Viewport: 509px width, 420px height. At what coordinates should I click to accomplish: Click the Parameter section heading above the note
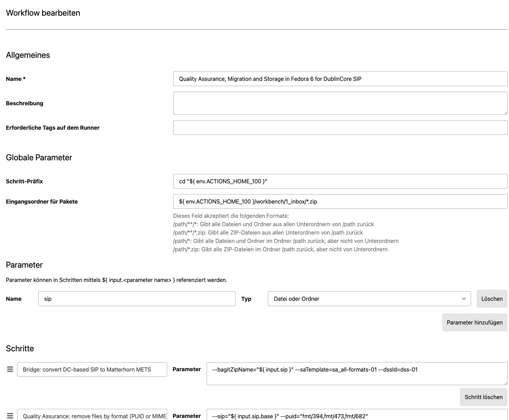tap(24, 265)
